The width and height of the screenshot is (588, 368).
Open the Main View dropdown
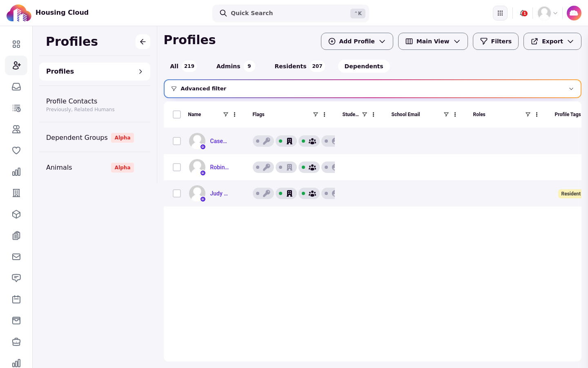click(x=433, y=41)
